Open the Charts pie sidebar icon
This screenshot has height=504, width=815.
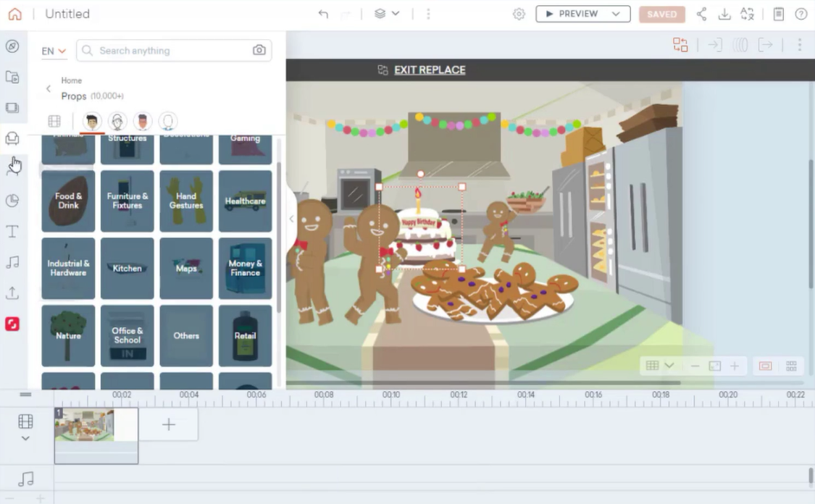click(x=12, y=201)
